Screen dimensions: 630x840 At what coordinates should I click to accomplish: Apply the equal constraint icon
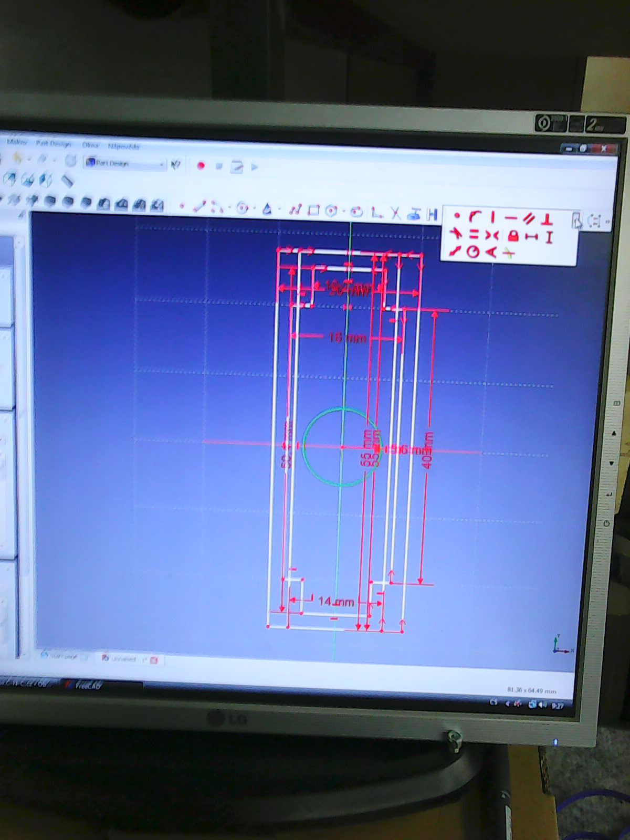(x=474, y=234)
